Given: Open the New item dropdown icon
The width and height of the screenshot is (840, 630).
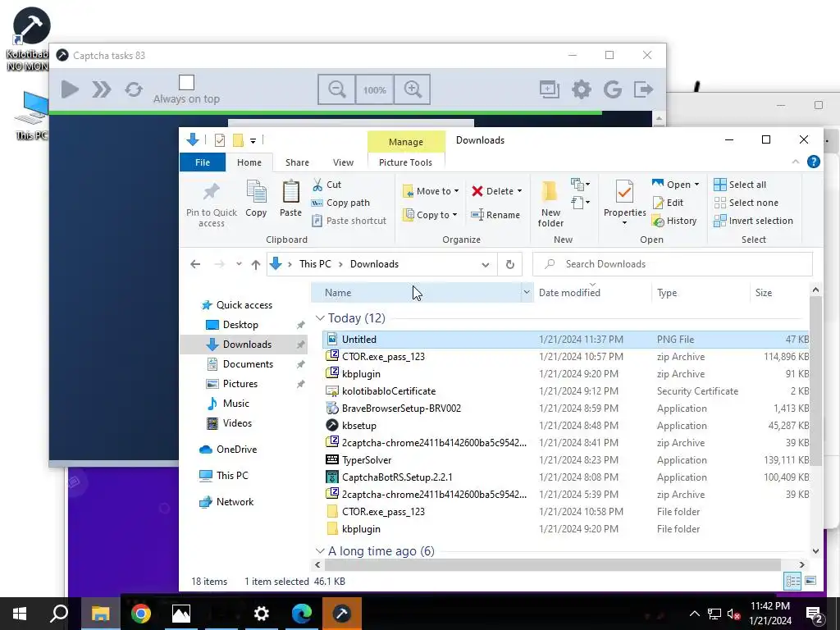Looking at the screenshot, I should pos(580,185).
